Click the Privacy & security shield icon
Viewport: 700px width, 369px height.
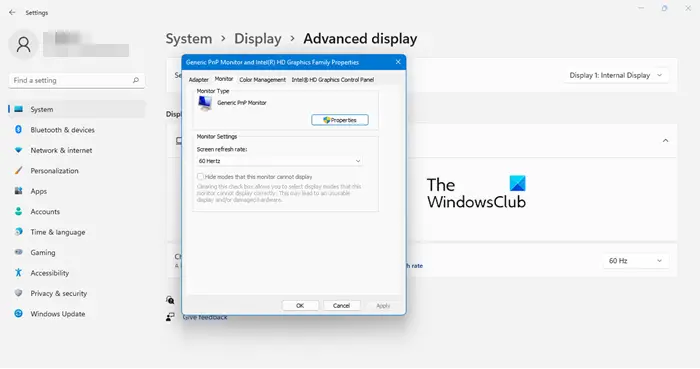[18, 293]
